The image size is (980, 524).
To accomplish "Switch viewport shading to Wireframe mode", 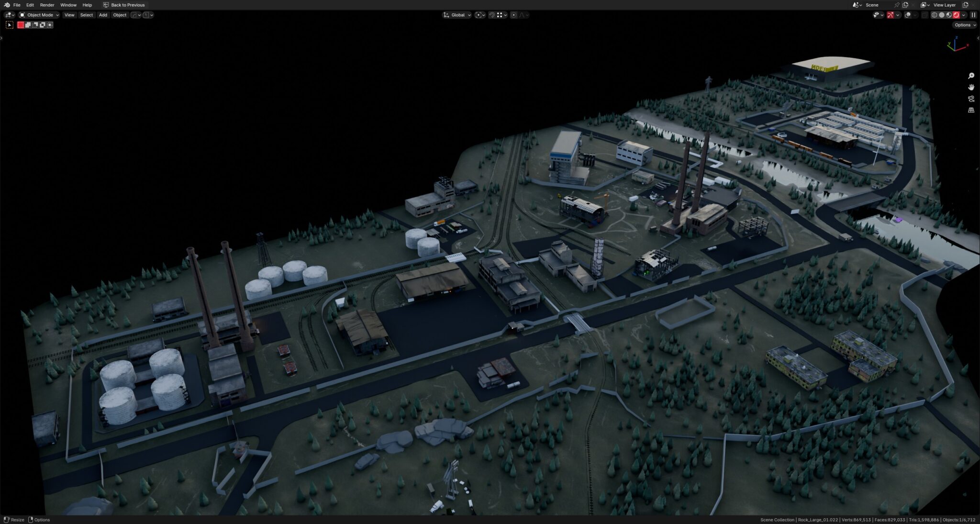I will (935, 15).
